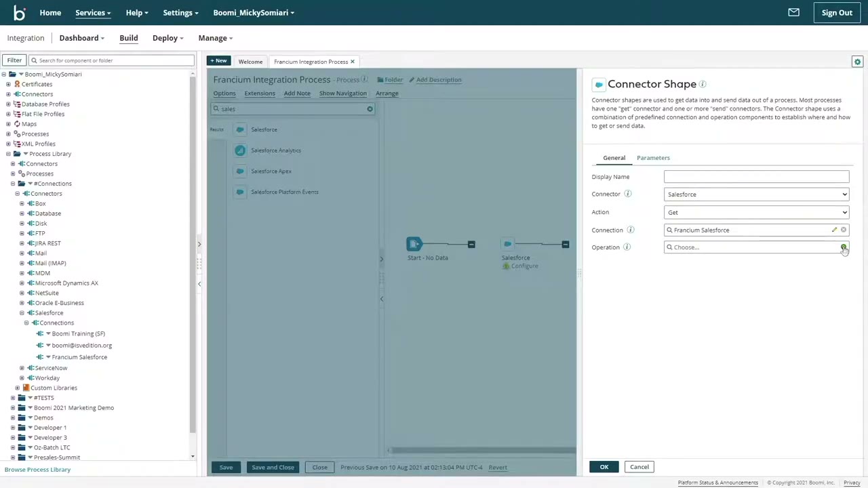This screenshot has width=868, height=488.
Task: Click the component or folder search box
Action: click(x=112, y=60)
